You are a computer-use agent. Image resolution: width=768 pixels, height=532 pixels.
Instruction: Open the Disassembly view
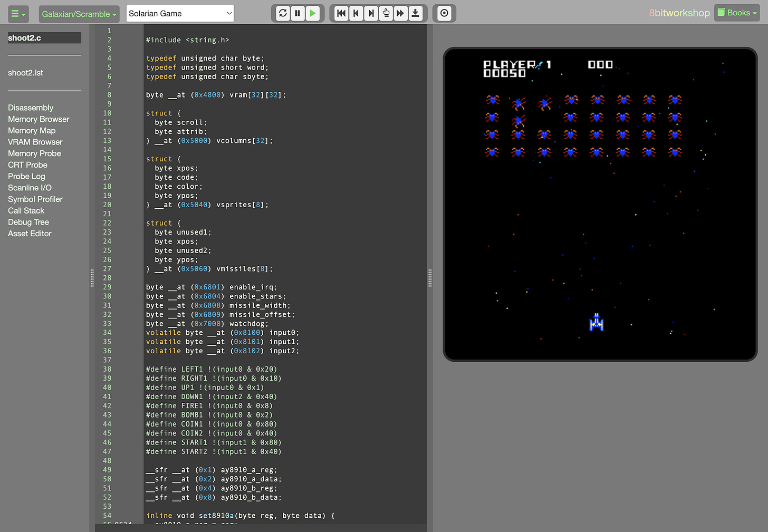pos(31,108)
